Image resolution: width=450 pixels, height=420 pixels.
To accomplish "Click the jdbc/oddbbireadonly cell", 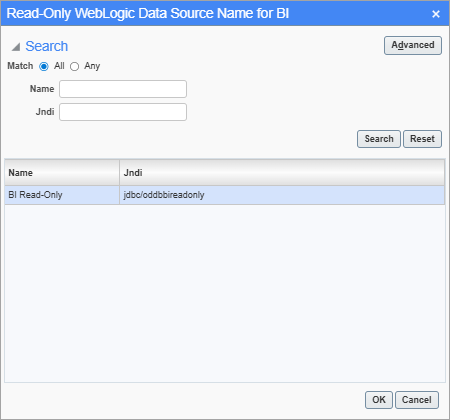I will coord(282,195).
